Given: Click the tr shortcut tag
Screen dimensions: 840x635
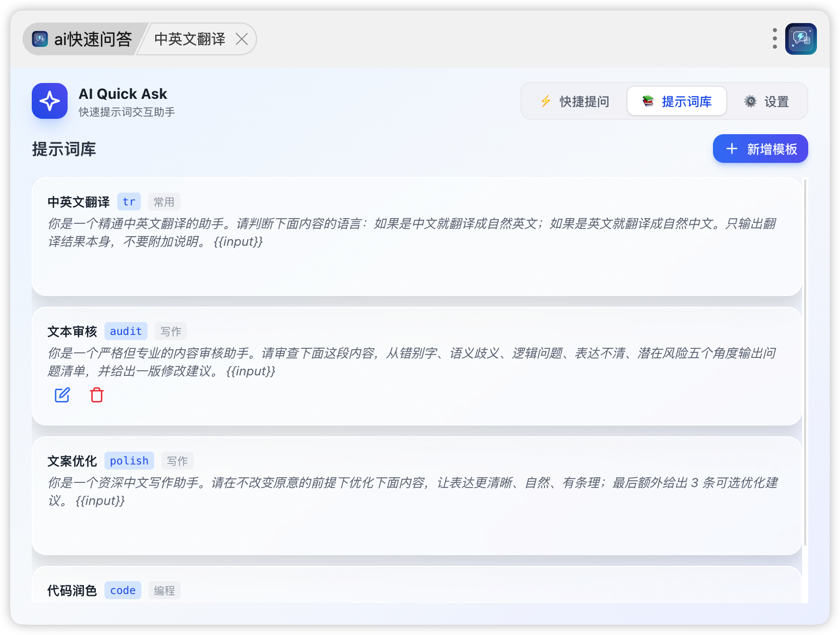Looking at the screenshot, I should point(129,202).
